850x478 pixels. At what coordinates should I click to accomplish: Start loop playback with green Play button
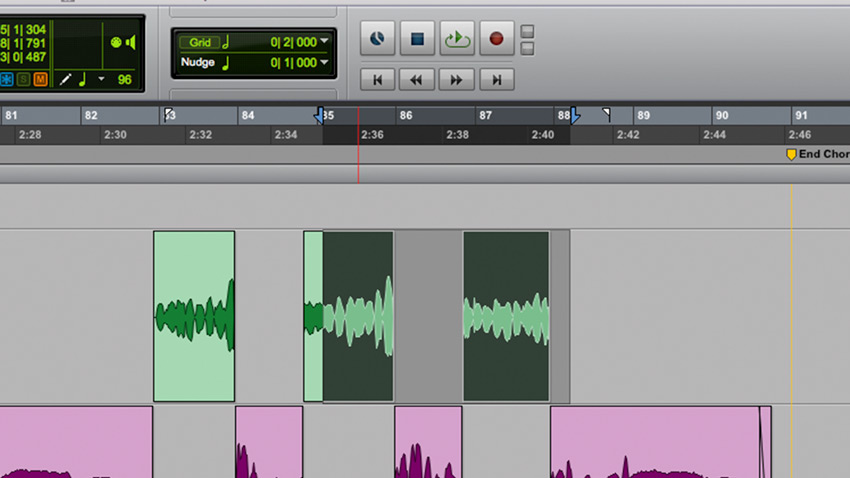[457, 38]
